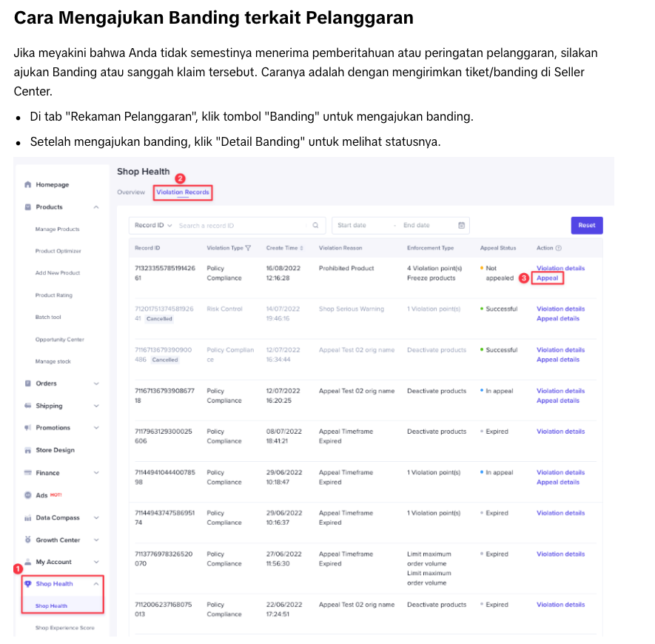Image resolution: width=655 pixels, height=644 pixels.
Task: Sort records by Create Time arrows
Action: [x=301, y=248]
